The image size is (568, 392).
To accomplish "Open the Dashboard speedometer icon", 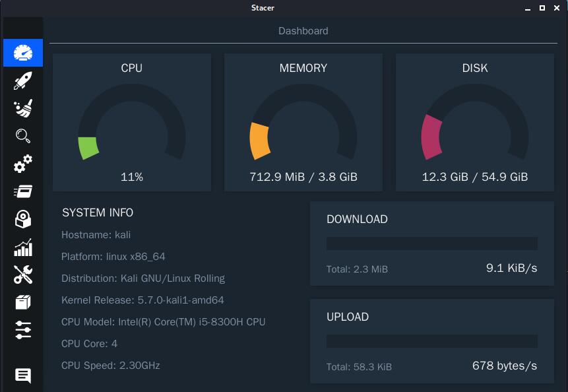I will pyautogui.click(x=23, y=53).
